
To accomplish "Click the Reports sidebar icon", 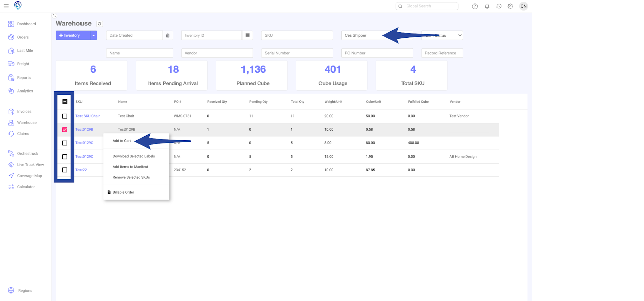I will tap(11, 78).
